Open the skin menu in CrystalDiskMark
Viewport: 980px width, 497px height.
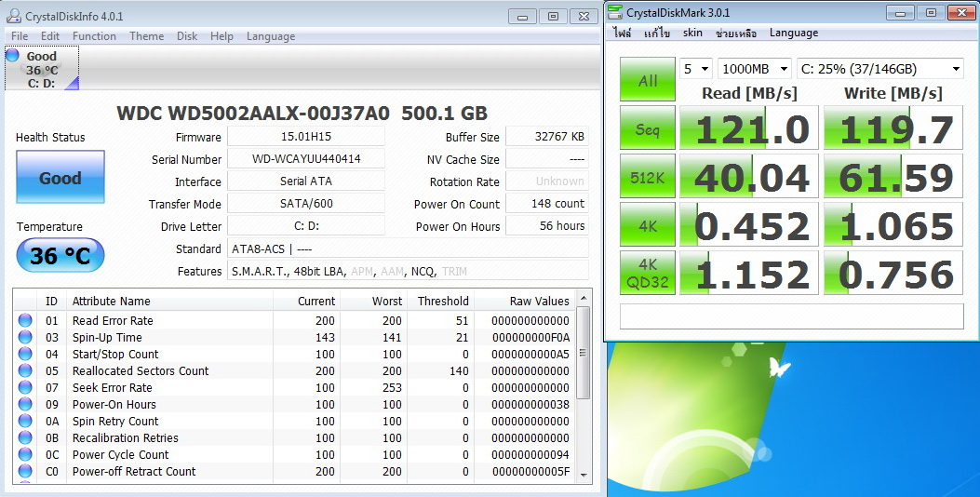tap(692, 34)
